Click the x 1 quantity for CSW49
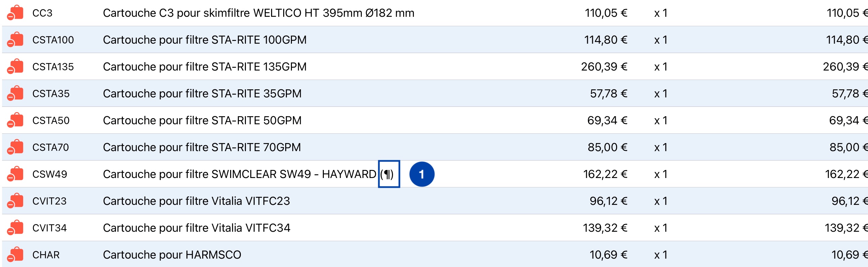This screenshot has height=267, width=868. [x=660, y=174]
